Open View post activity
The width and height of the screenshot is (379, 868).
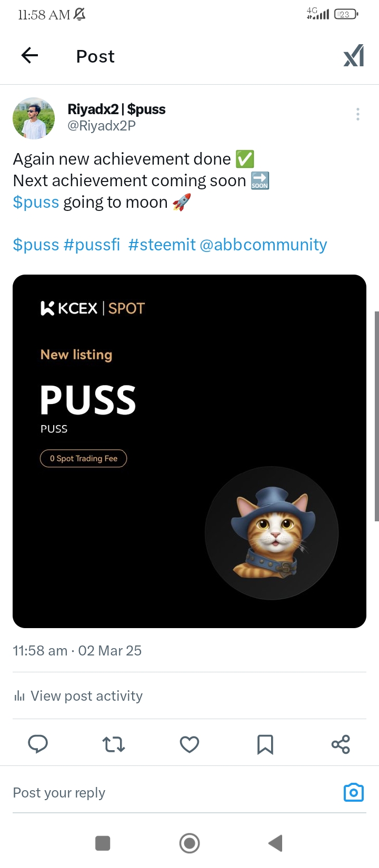click(x=78, y=696)
